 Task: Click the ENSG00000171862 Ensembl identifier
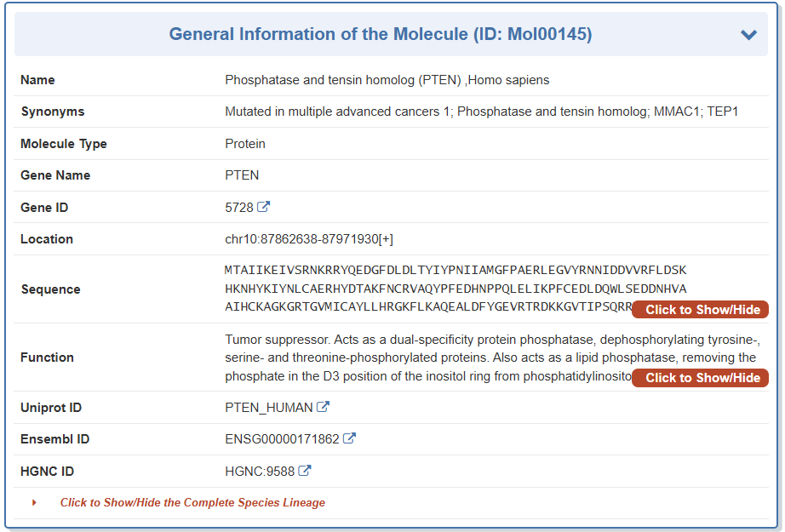[x=282, y=439]
